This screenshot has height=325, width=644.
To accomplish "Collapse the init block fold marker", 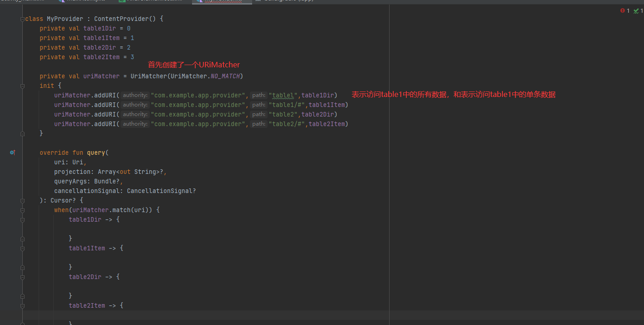I will 22,86.
